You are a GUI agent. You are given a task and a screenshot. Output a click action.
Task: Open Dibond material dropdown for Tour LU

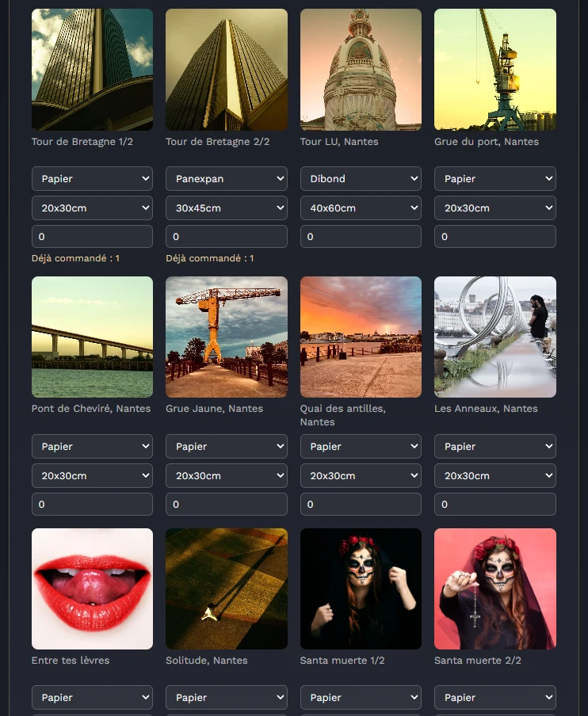pos(361,178)
